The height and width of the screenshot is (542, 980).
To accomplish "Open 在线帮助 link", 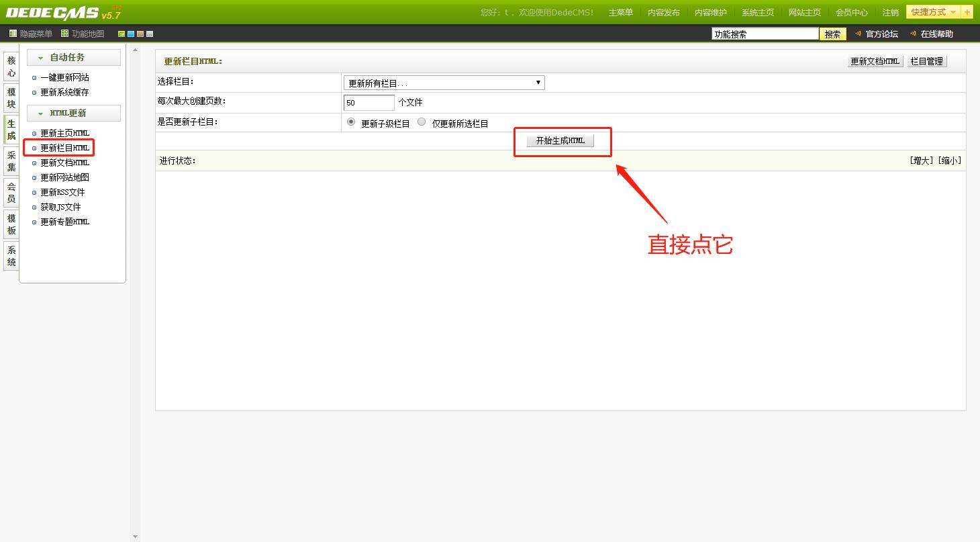I will coord(936,34).
